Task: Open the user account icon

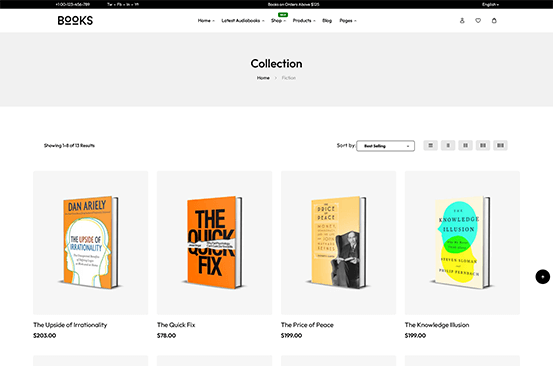Action: pos(462,21)
